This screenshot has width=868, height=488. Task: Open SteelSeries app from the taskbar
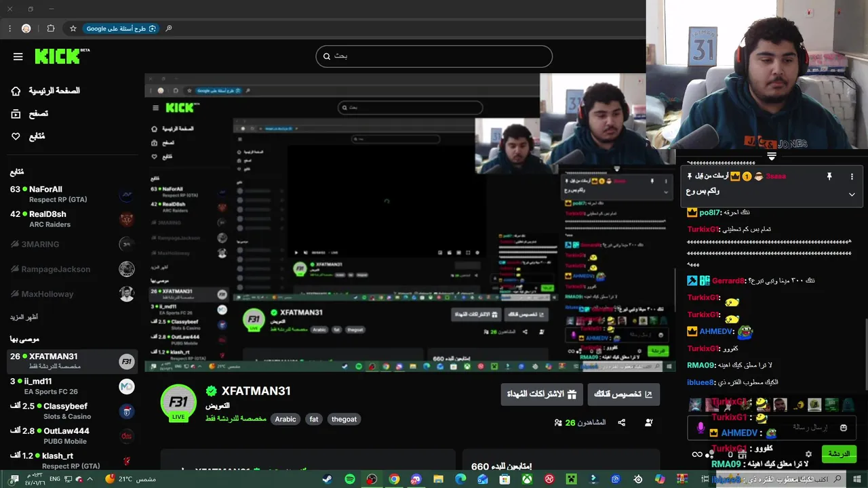[637, 479]
